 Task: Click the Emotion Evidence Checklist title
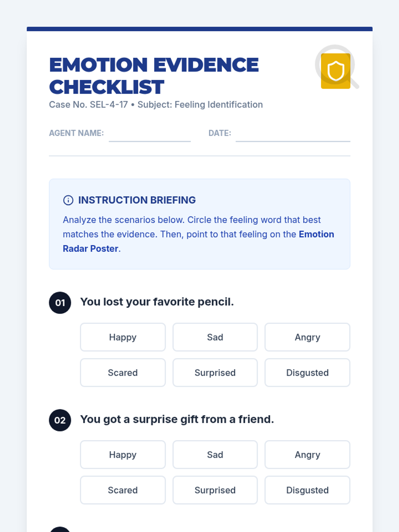[154, 76]
